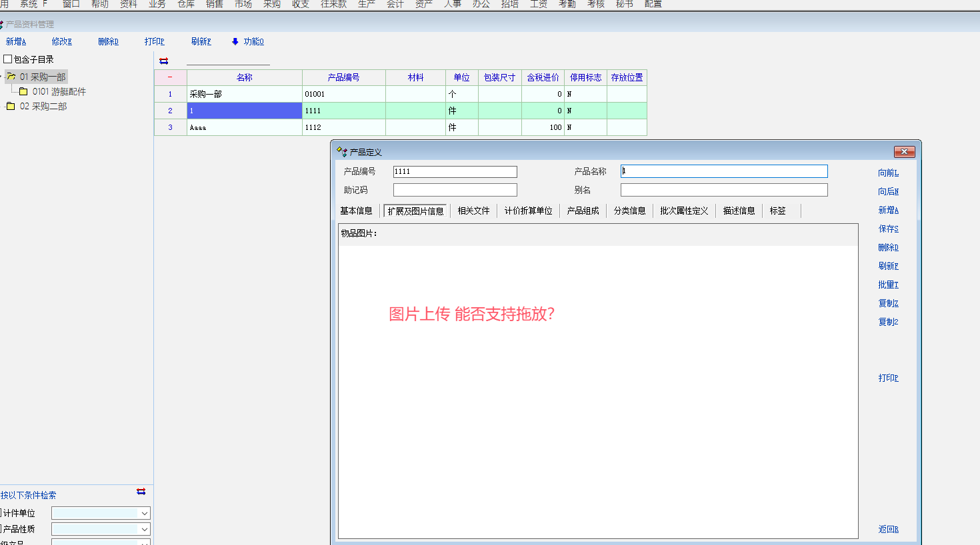Image resolution: width=980 pixels, height=545 pixels.
Task: Close the 产品定义 dialog with the red X
Action: (904, 152)
